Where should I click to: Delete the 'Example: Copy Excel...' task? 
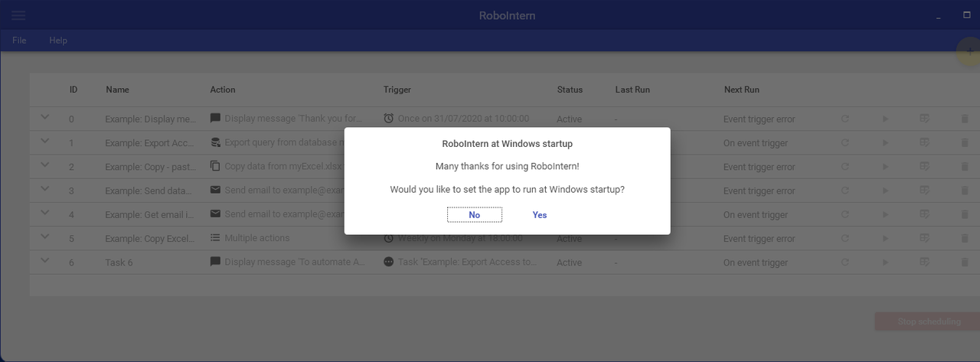pyautogui.click(x=965, y=238)
